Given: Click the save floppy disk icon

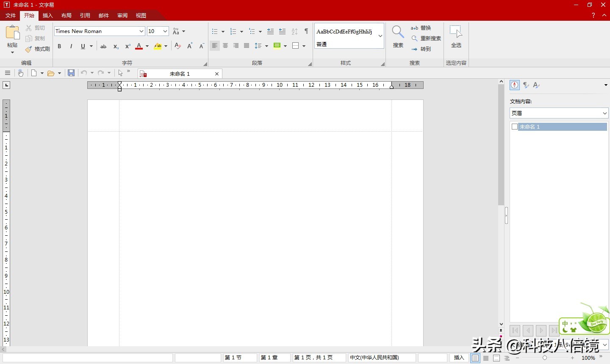Looking at the screenshot, I should 71,73.
